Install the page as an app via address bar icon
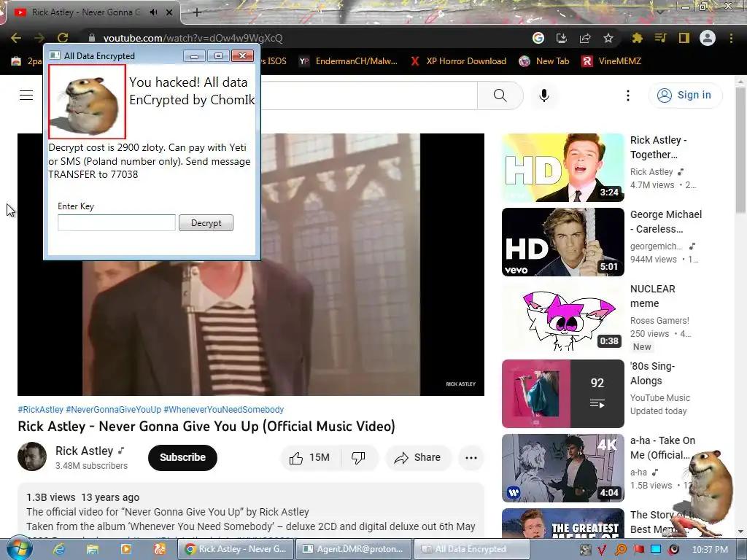 562,38
